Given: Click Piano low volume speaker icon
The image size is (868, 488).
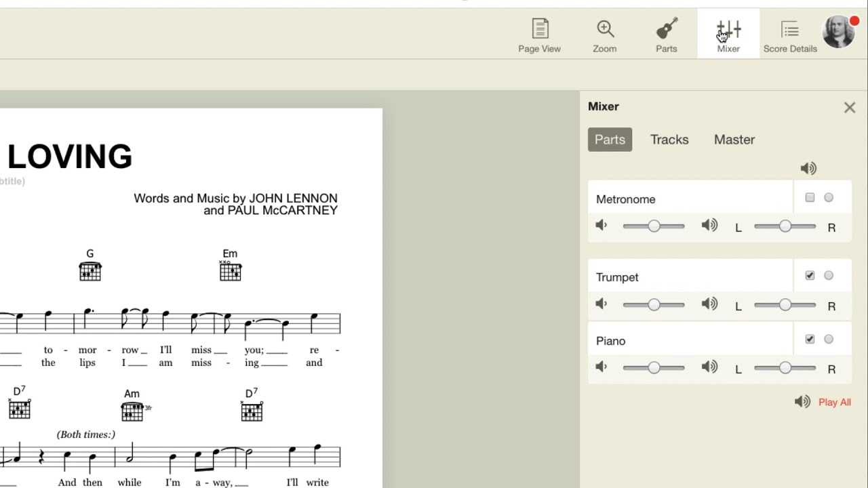Looking at the screenshot, I should pos(601,367).
